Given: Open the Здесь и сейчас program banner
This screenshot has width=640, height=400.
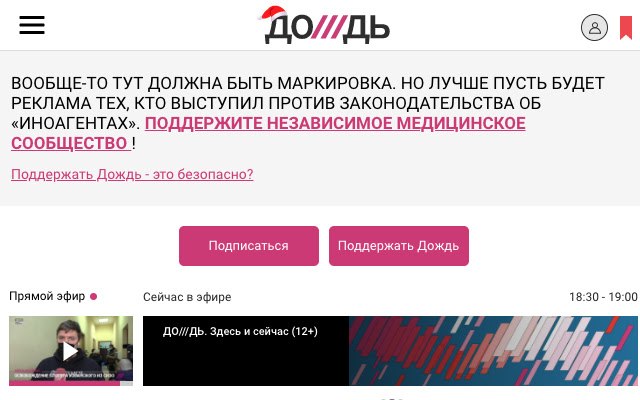Looking at the screenshot, I should pyautogui.click(x=390, y=351).
